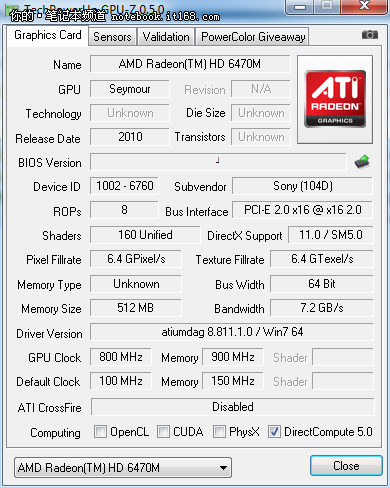Click Texture Fillrate value 6.4 GTexel/s
Screen dimensions: 390x488
coord(322,259)
